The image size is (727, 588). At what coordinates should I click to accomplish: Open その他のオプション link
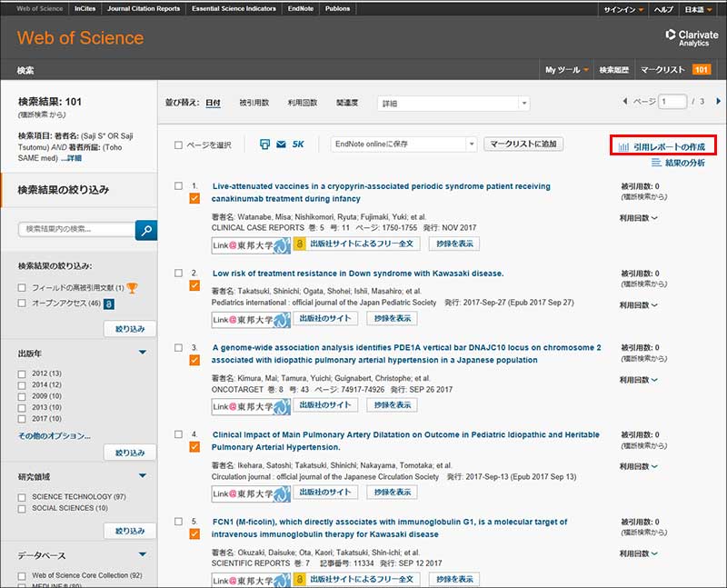point(55,436)
